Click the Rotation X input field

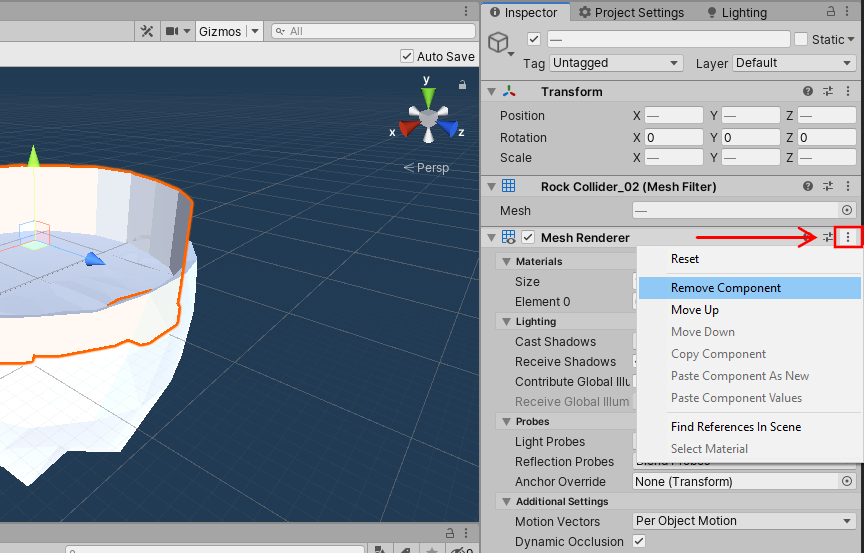(x=673, y=137)
